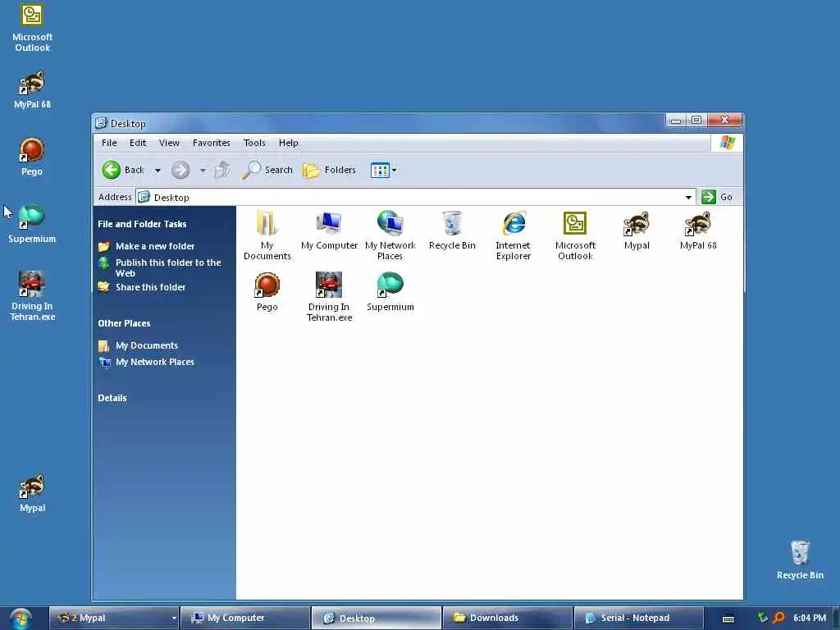Viewport: 840px width, 630px height.
Task: Click the Address bar text field
Action: 416,197
